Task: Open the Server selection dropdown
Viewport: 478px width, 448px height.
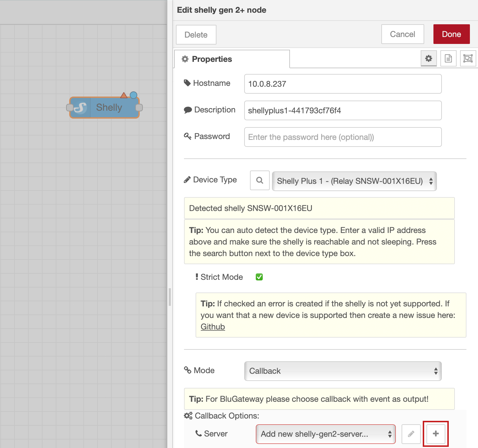Action: (326, 434)
